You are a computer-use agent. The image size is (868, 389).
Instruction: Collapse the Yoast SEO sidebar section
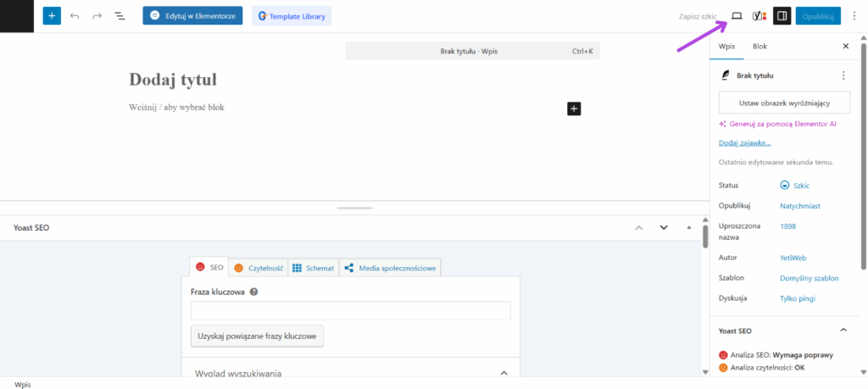(843, 330)
